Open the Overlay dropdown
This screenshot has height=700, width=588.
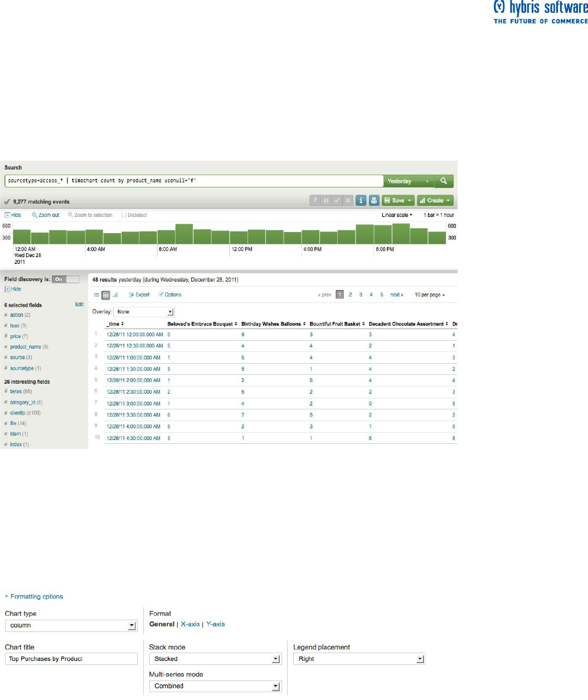tap(144, 312)
